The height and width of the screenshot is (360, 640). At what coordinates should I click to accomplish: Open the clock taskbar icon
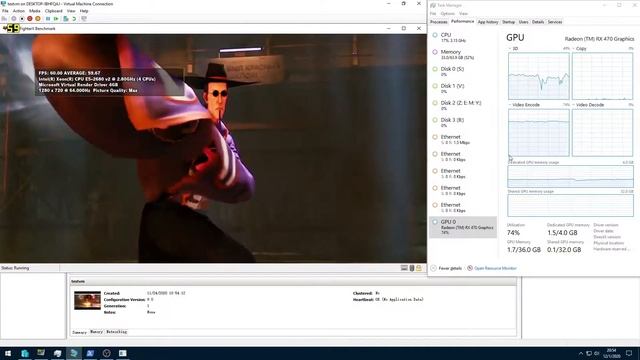click(x=107, y=353)
